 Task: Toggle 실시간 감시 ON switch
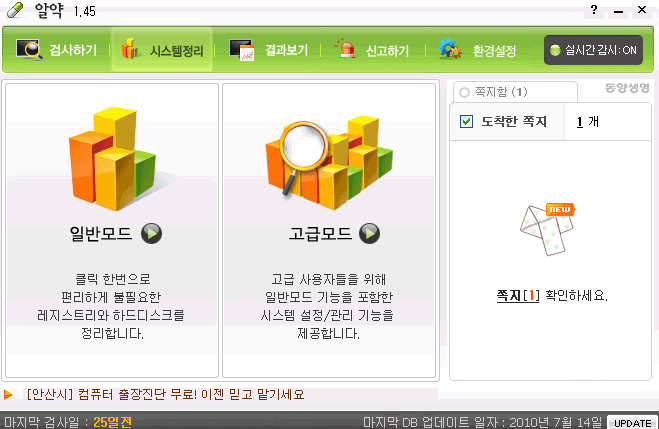coord(593,50)
